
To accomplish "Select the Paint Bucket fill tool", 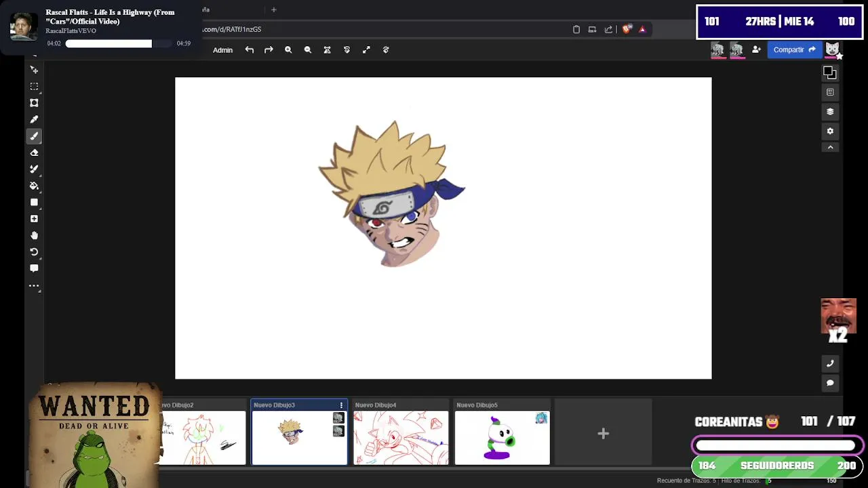I will point(34,186).
